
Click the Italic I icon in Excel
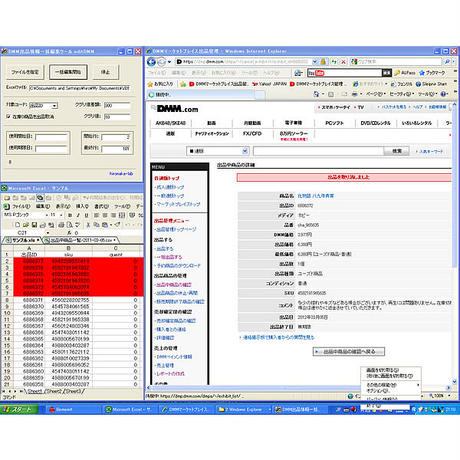tap(78, 215)
